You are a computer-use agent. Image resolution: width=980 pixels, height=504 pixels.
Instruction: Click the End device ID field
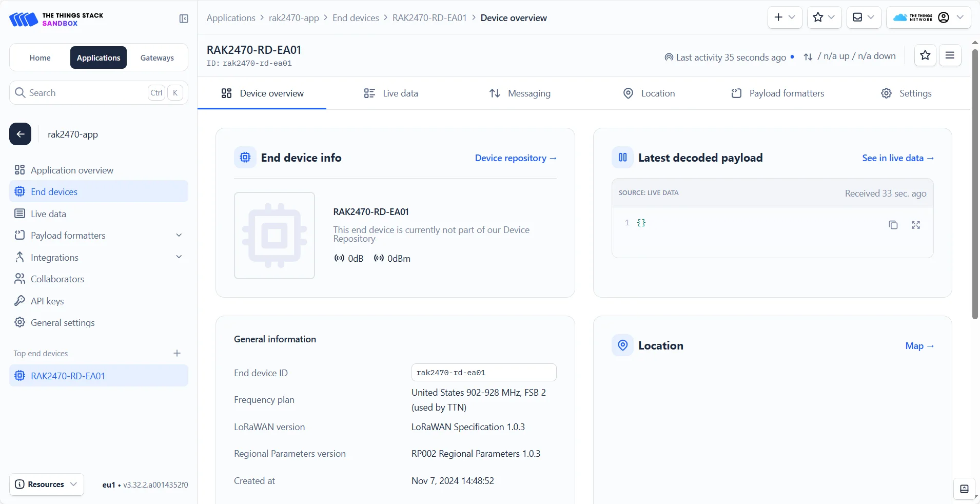pos(484,373)
